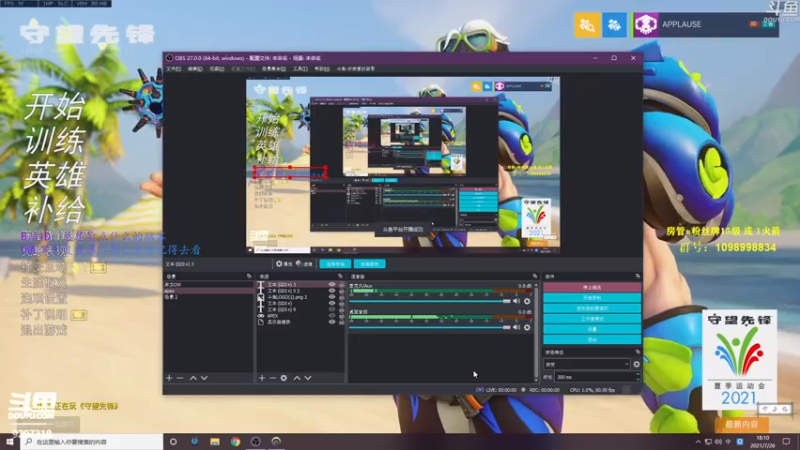Toggle visibility of 文本 (GDI+) 5 2 source
Image resolution: width=800 pixels, height=450 pixels.
tap(332, 291)
